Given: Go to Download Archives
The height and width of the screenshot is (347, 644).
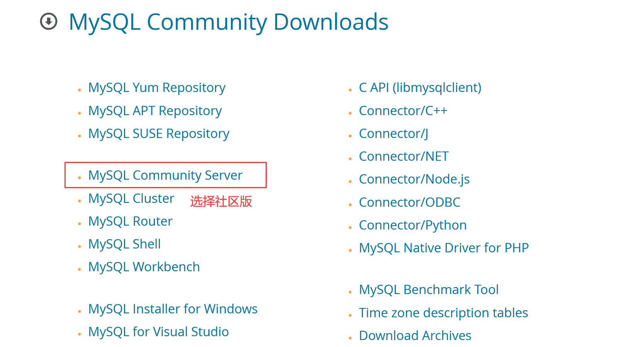Looking at the screenshot, I should point(415,336).
